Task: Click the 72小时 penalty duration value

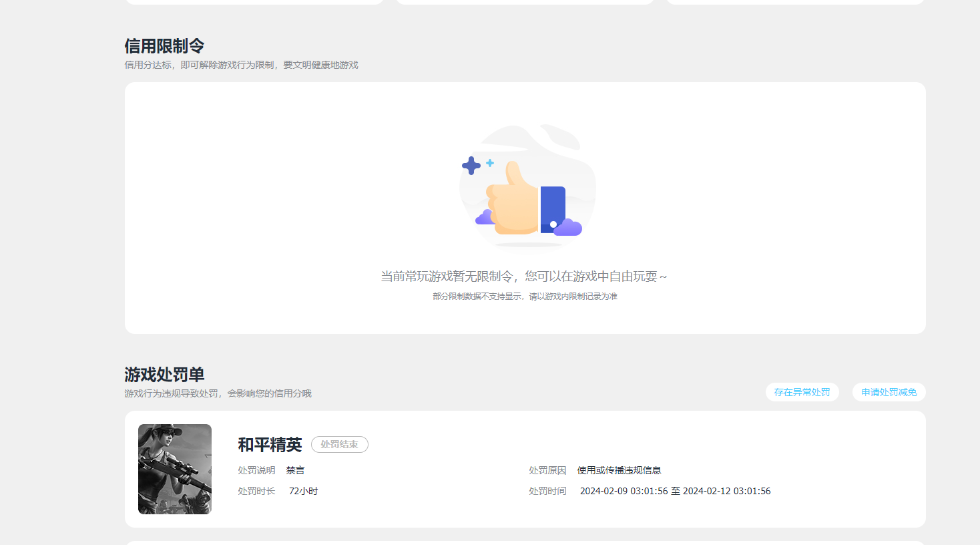Action: (303, 491)
